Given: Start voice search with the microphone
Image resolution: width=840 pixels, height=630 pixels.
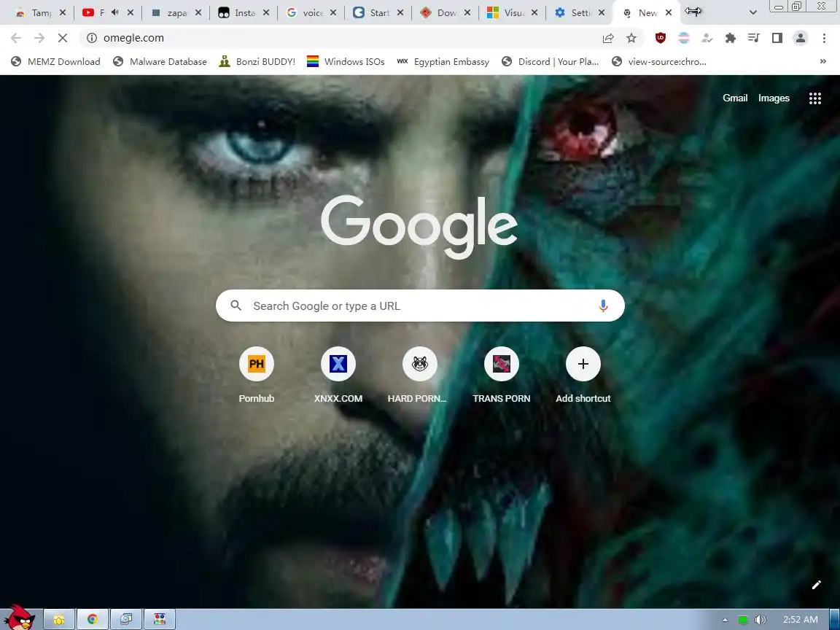Looking at the screenshot, I should 603,306.
